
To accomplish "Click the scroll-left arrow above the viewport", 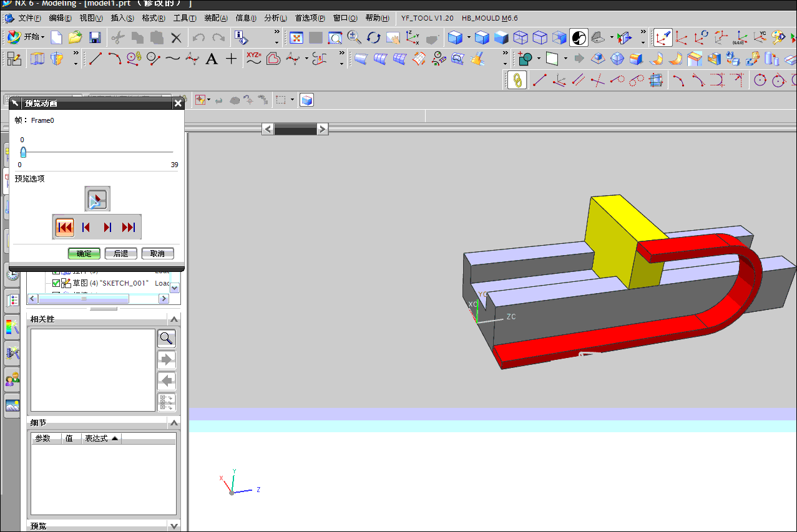I will pyautogui.click(x=268, y=129).
